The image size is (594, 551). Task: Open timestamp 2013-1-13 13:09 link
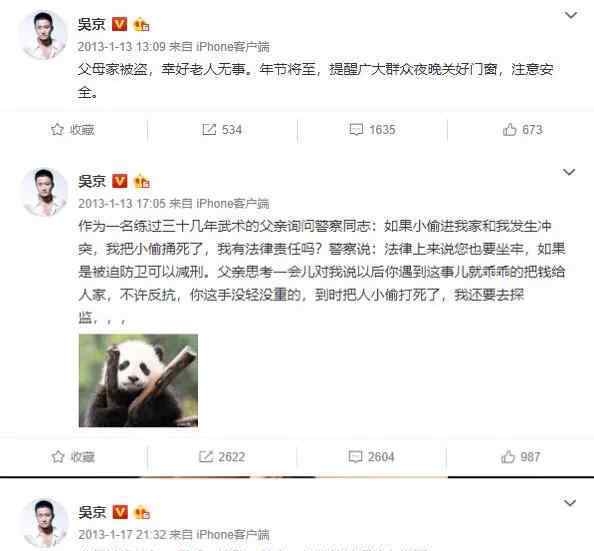[122, 47]
